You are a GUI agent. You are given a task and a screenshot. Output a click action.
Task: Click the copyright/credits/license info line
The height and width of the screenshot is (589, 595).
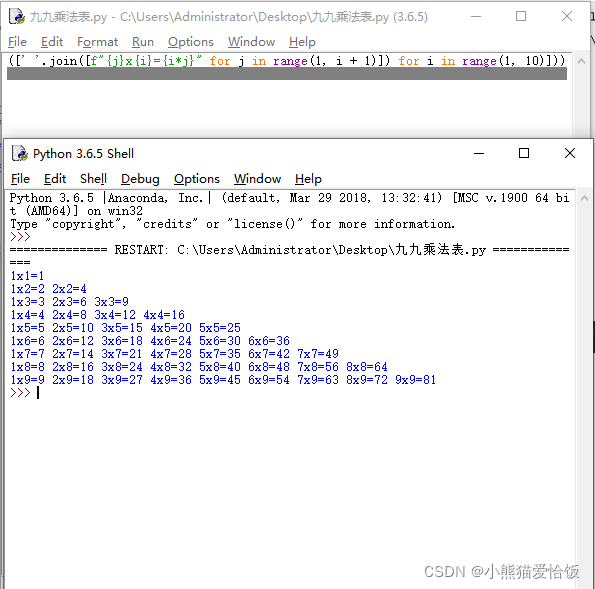[x=232, y=224]
